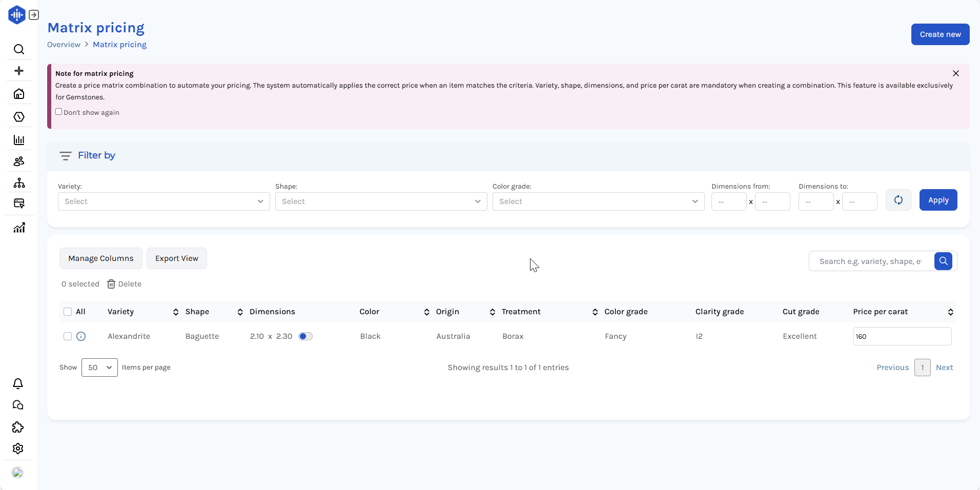Sort by the Price per carat column

coord(950,312)
